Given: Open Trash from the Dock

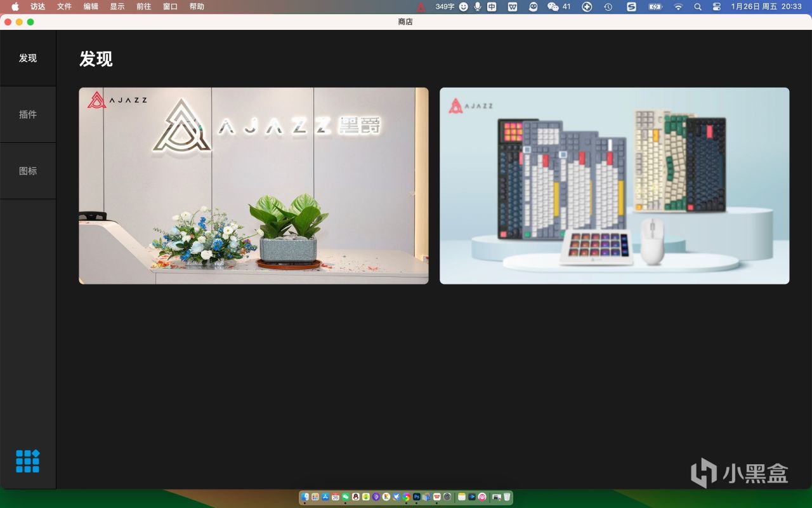Looking at the screenshot, I should click(507, 497).
